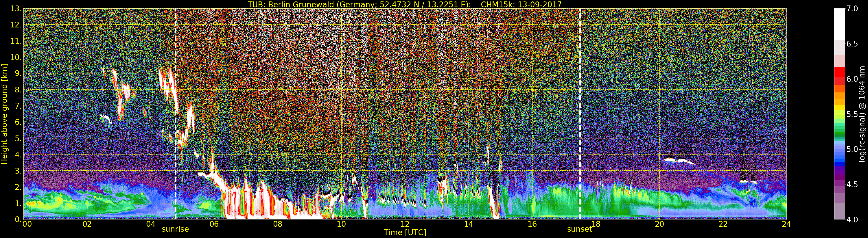Click the height axis tick label '7.'
The image size is (868, 238).
(18, 106)
